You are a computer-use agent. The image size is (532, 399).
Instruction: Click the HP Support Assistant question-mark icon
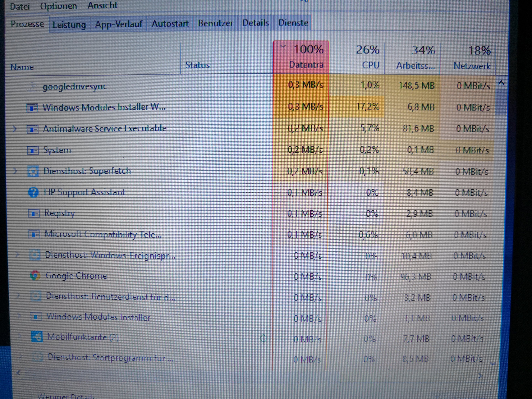point(33,192)
